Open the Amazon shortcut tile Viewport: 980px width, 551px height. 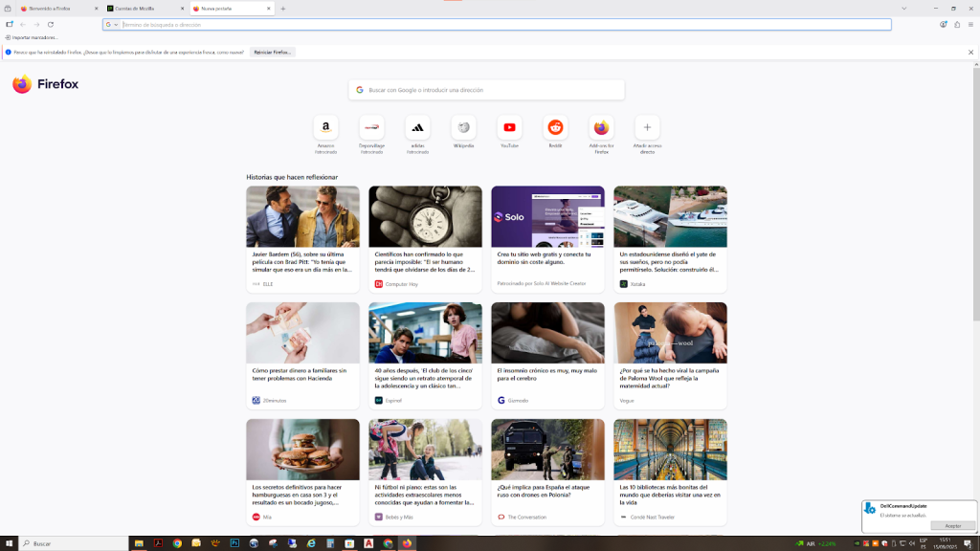(x=325, y=127)
